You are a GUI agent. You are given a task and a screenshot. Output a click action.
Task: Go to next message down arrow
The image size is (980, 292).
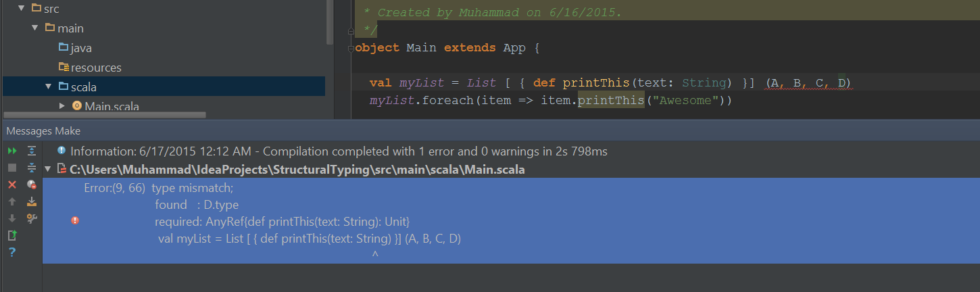click(x=12, y=218)
